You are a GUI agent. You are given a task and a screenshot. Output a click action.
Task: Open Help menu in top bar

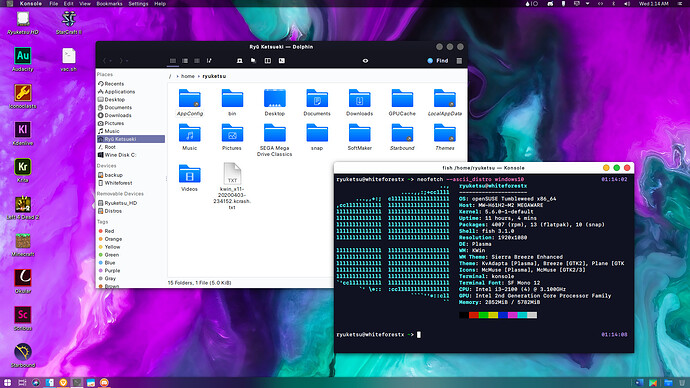160,4
